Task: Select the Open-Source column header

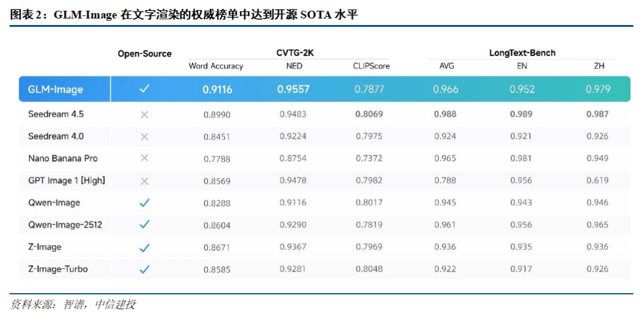Action: tap(144, 54)
